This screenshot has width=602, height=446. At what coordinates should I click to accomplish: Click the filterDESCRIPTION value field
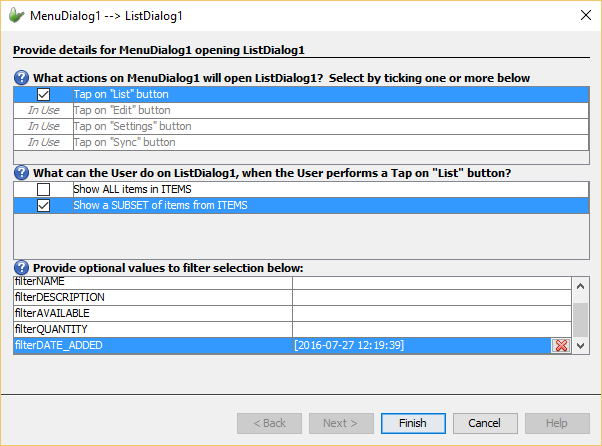[430, 297]
